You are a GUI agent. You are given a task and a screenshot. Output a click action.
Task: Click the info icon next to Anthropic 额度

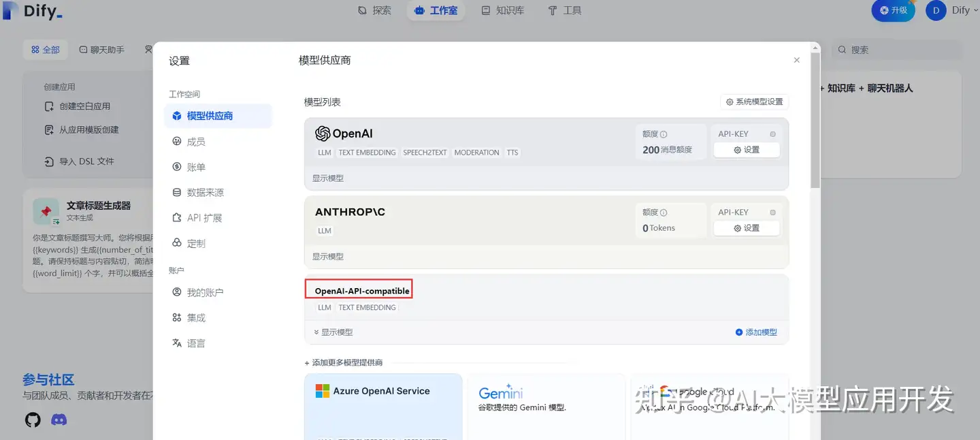coord(664,213)
